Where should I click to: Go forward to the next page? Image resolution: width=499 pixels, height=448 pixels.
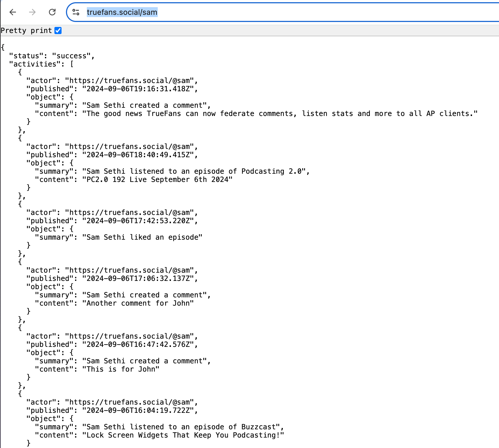(x=32, y=12)
